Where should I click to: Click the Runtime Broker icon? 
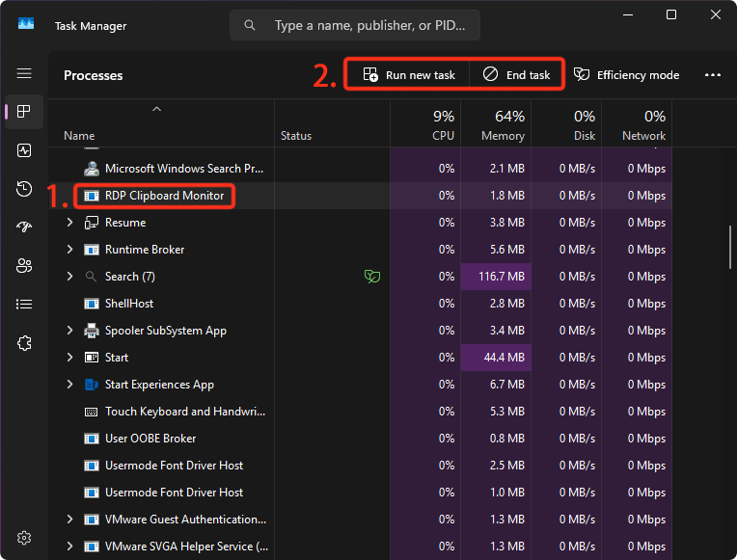click(x=92, y=250)
